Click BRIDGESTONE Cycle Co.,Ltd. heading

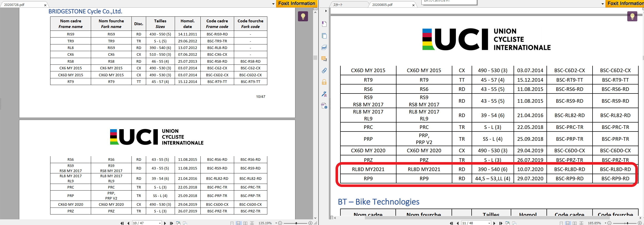[85, 11]
